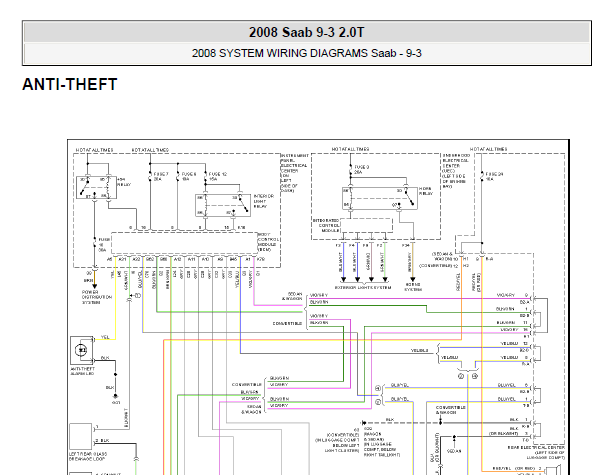Click the circled 4 connector marker
This screenshot has height=475, width=602.
click(378, 389)
